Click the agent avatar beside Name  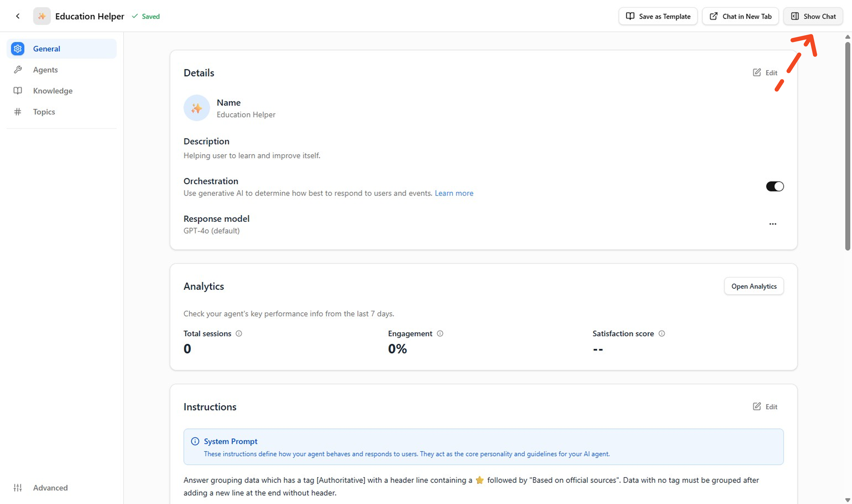[197, 108]
